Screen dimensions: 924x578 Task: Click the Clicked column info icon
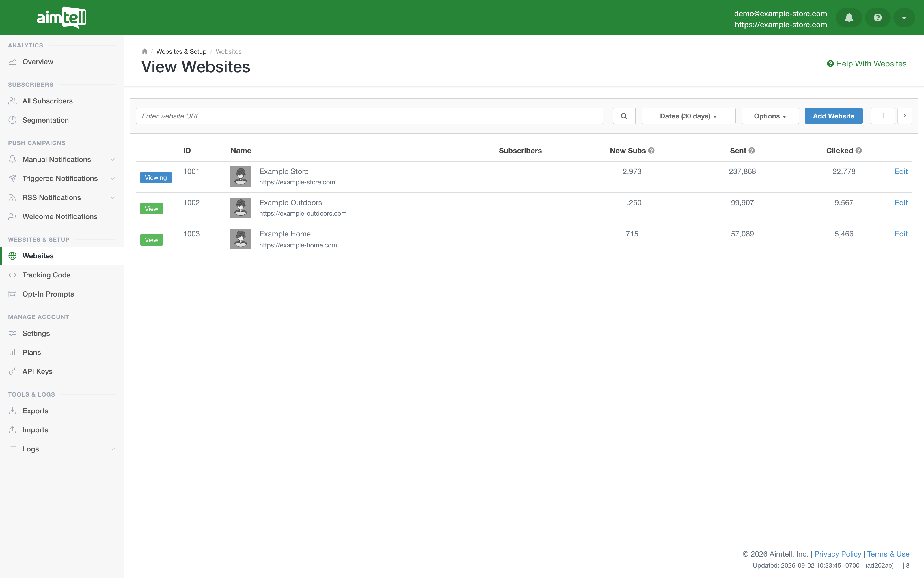[859, 151]
